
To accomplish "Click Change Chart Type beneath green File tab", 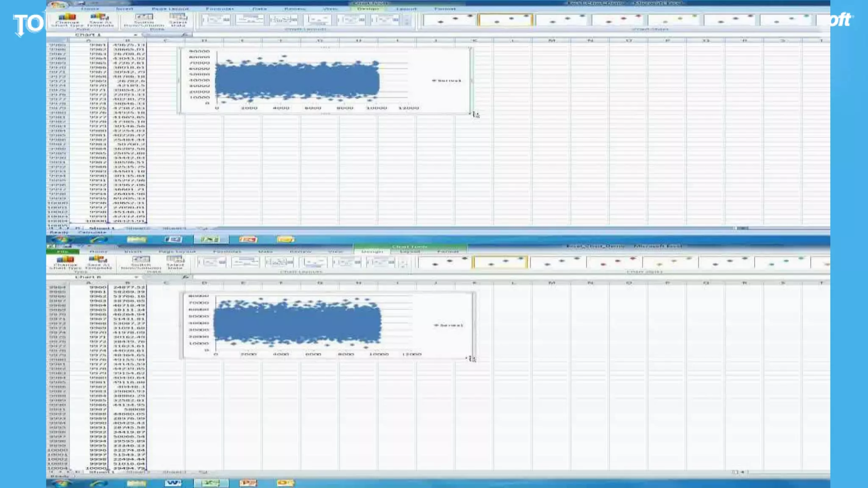I will pos(65,262).
